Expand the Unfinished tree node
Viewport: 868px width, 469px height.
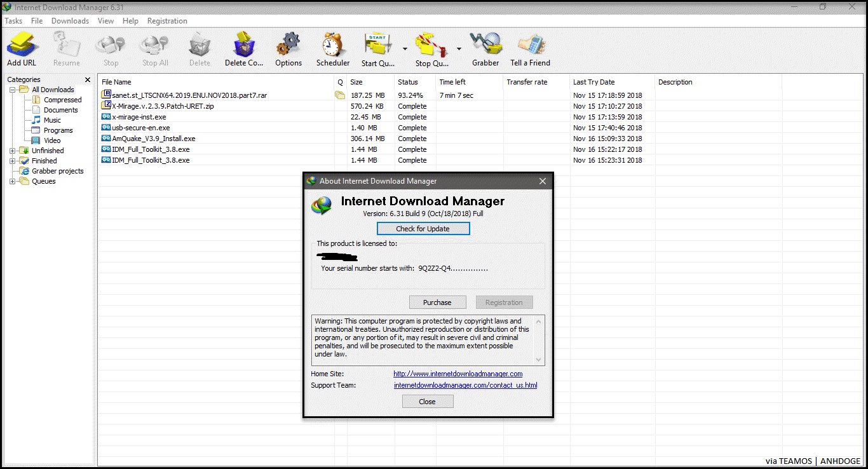tap(13, 151)
